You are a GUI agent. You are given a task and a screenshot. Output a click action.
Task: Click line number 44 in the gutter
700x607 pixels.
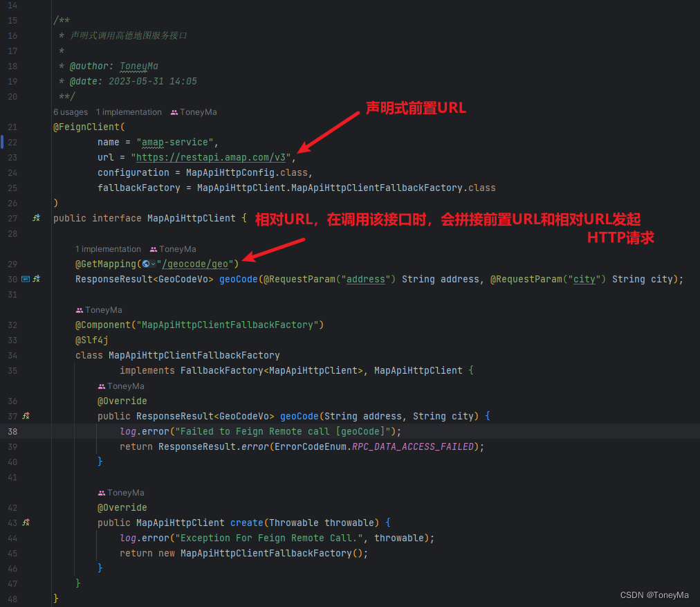tap(12, 538)
